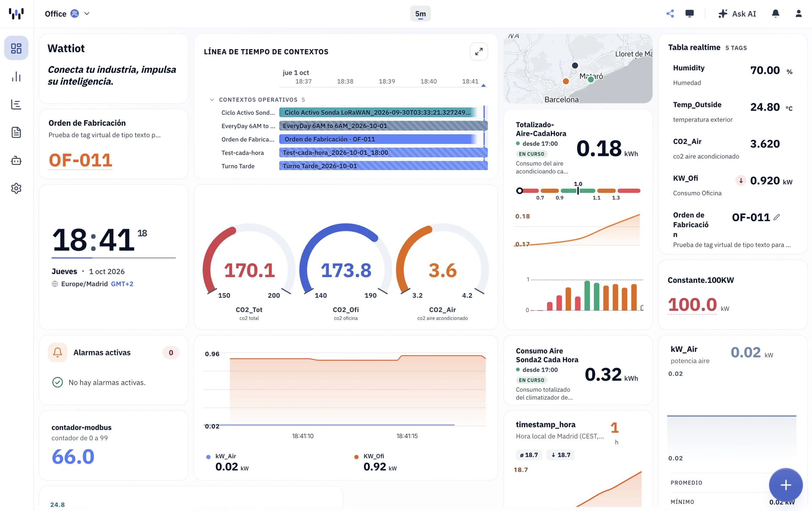
Task: Open the 5m time range selector
Action: 420,14
